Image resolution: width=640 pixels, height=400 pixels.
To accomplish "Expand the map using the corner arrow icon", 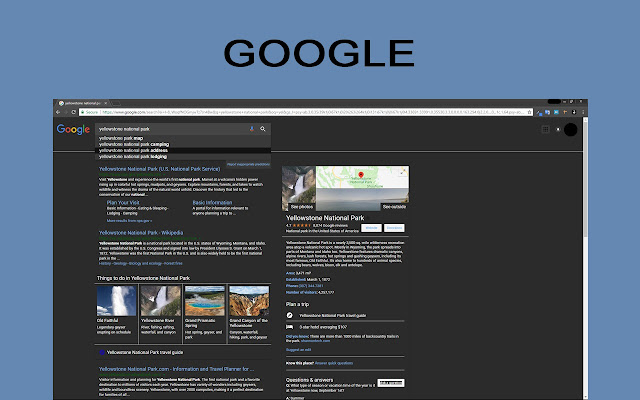I will 403,172.
